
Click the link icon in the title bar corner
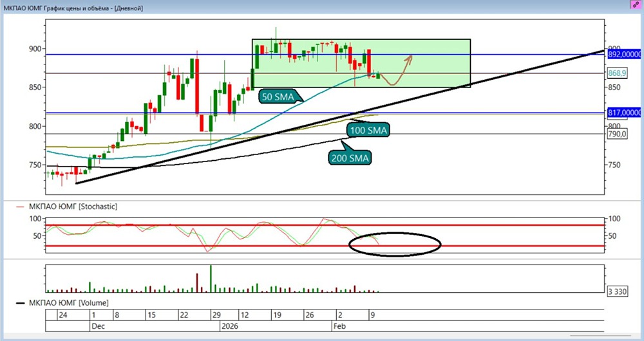[x=636, y=5]
